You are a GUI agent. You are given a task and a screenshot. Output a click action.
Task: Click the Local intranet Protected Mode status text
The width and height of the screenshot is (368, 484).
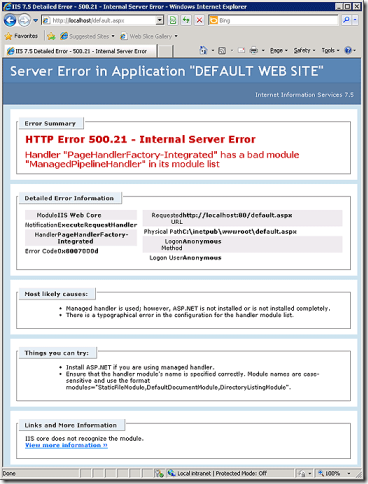222,473
